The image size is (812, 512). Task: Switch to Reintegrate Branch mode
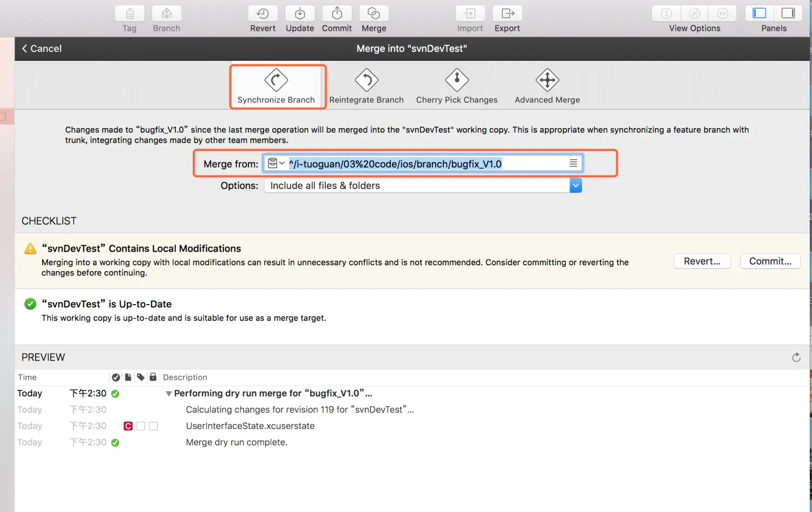(366, 87)
